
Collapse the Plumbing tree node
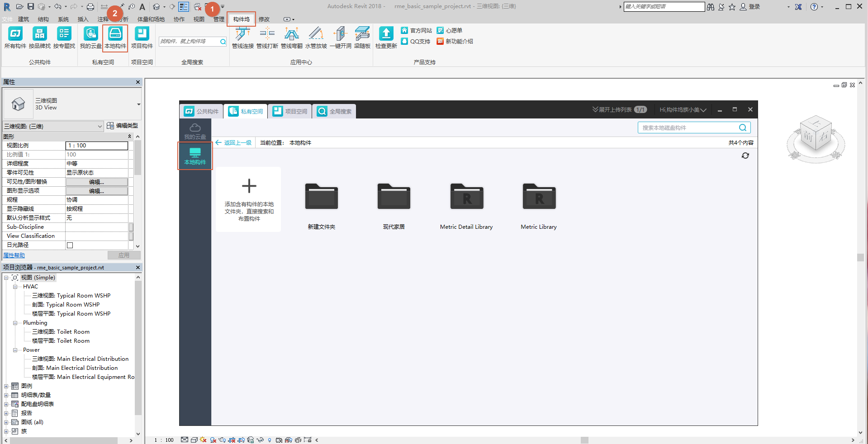(x=15, y=323)
